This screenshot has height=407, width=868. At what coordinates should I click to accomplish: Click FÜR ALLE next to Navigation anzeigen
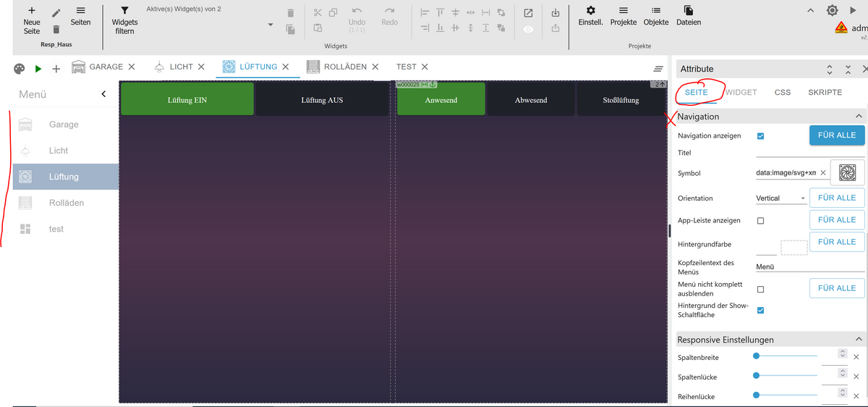[x=837, y=135]
